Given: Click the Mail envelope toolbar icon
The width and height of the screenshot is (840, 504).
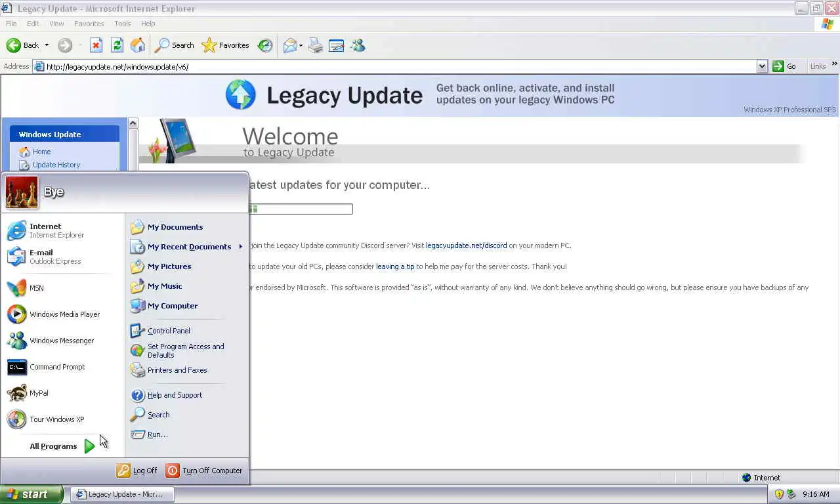Looking at the screenshot, I should tap(289, 45).
